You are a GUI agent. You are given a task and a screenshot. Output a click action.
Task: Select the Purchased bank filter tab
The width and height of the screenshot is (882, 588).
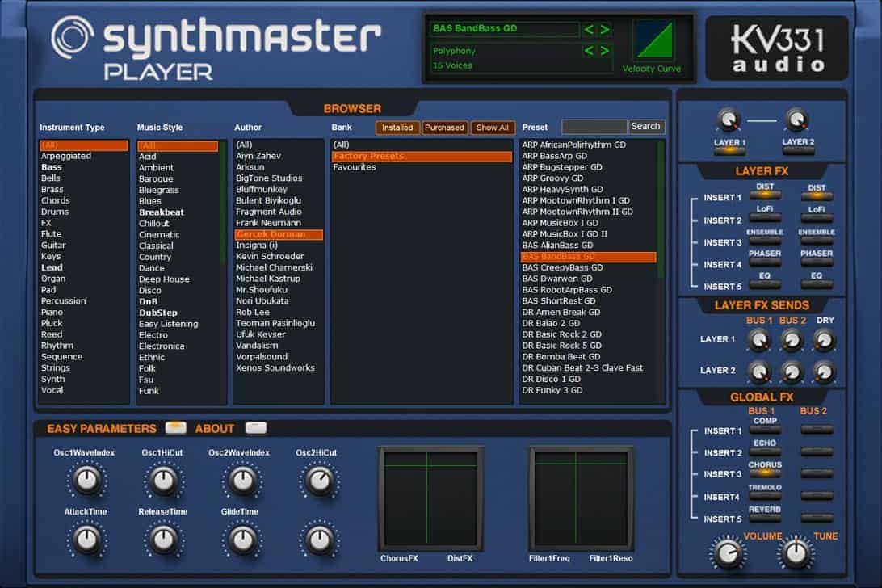(x=444, y=128)
